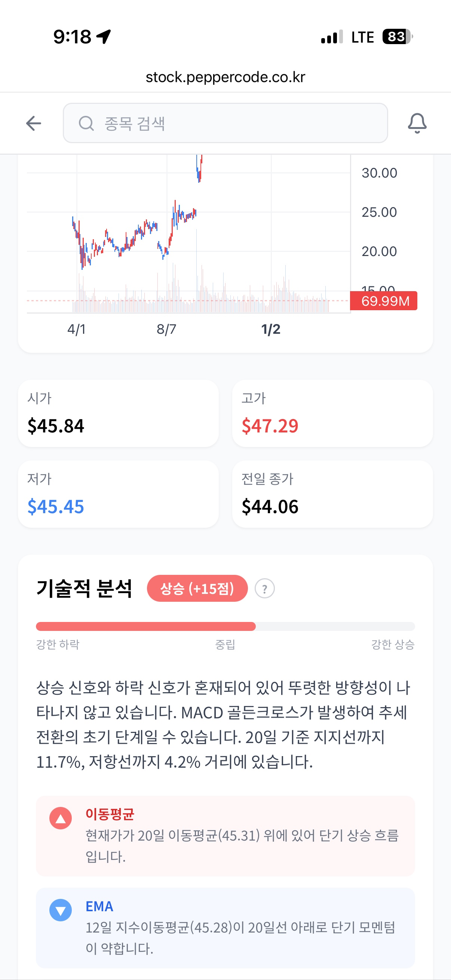The image size is (451, 980).
Task: Tap the 전일 종가 $44.06 card
Action: tap(332, 494)
